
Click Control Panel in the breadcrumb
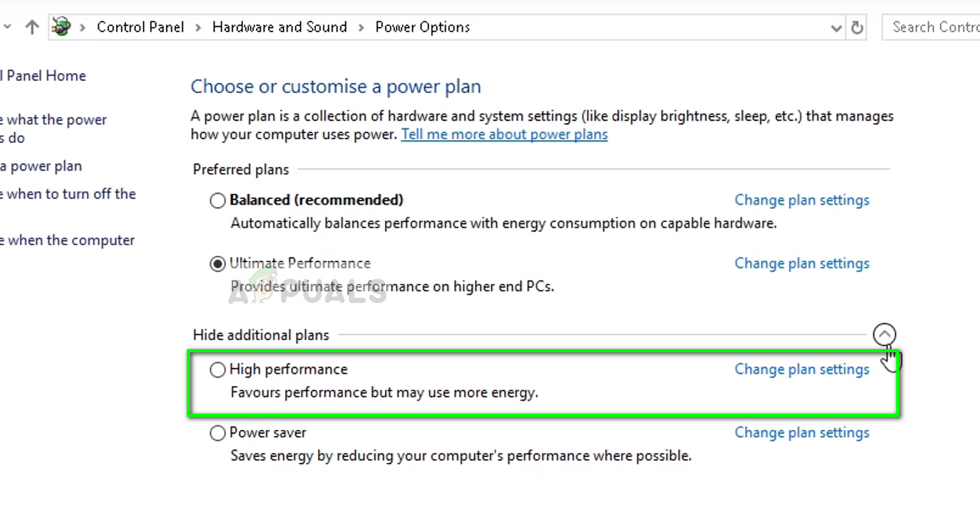[140, 27]
